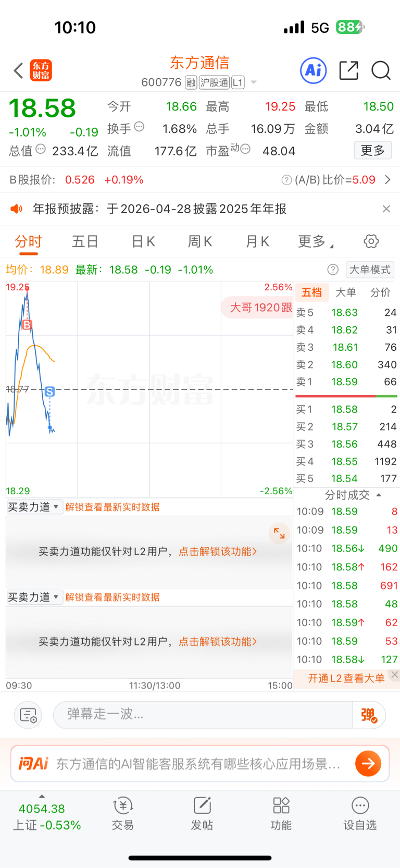The height and width of the screenshot is (868, 400).
Task: Switch to the 五日 tab
Action: 85,242
